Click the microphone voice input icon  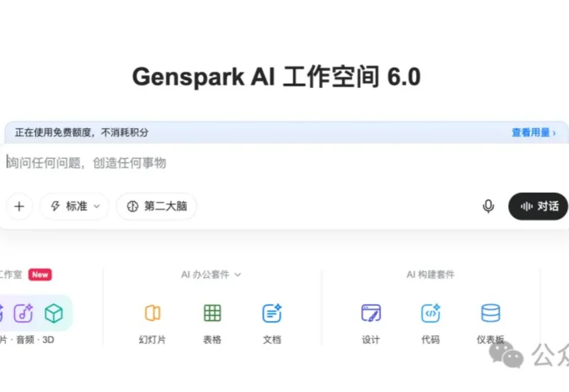(x=488, y=206)
